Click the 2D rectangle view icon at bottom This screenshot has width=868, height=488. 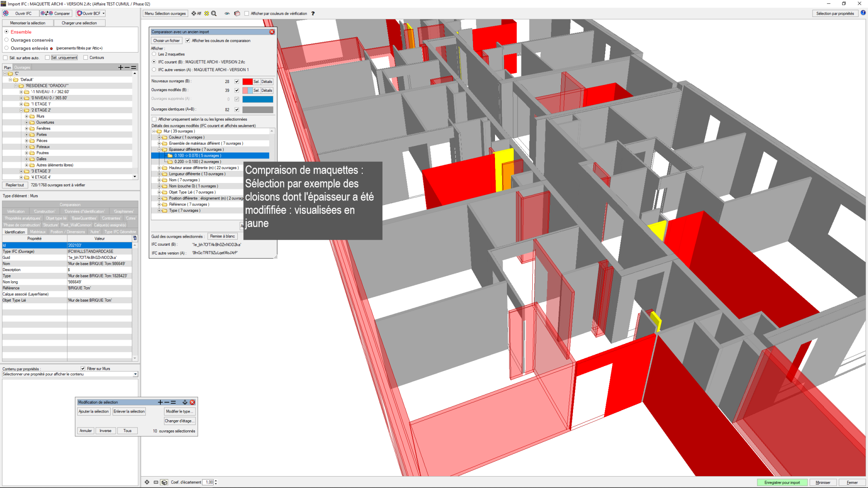point(156,482)
